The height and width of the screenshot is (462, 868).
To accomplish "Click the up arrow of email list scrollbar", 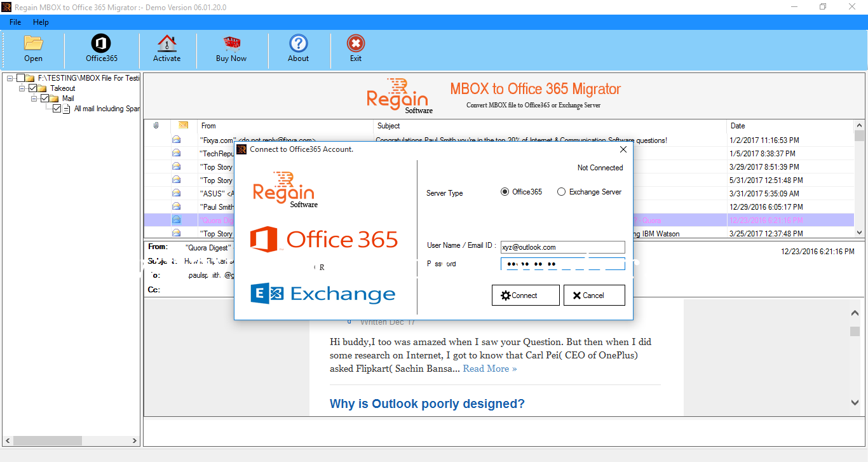I will point(859,125).
